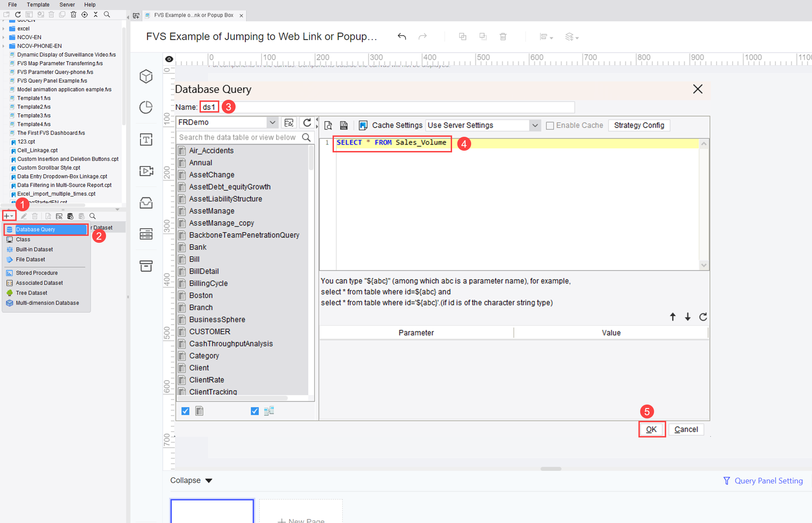Enable the Enable Cache checkbox

(x=550, y=125)
